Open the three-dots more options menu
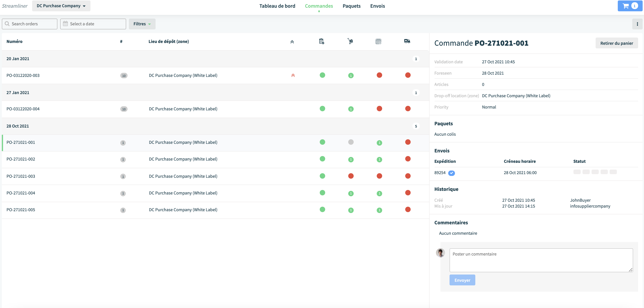The width and height of the screenshot is (644, 308). click(637, 24)
